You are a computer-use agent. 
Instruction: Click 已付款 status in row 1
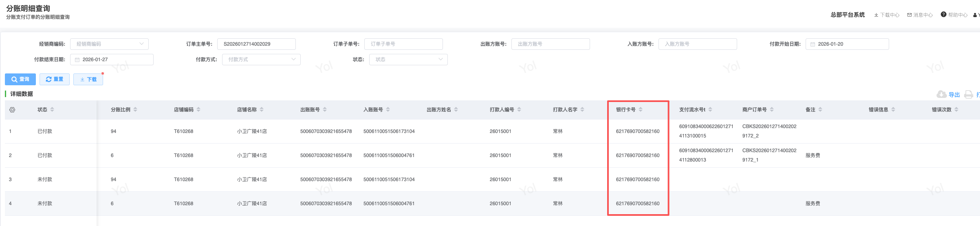click(x=45, y=131)
